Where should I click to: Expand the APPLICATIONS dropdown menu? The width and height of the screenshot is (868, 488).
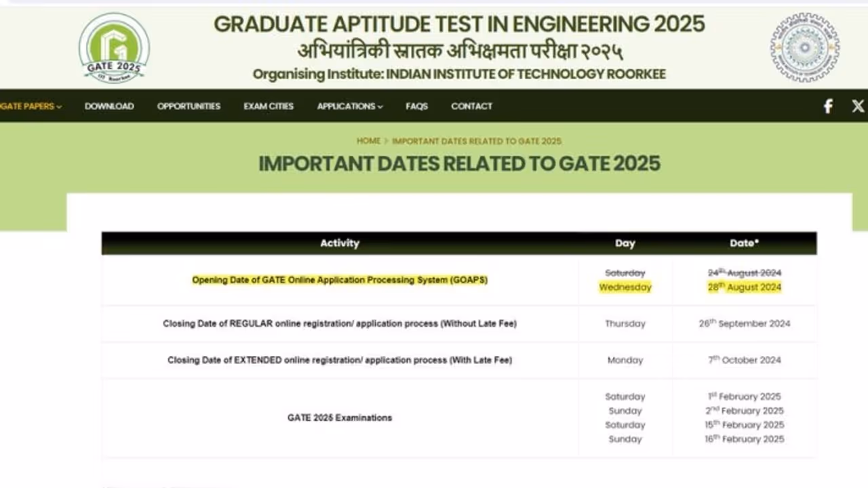[x=350, y=106]
